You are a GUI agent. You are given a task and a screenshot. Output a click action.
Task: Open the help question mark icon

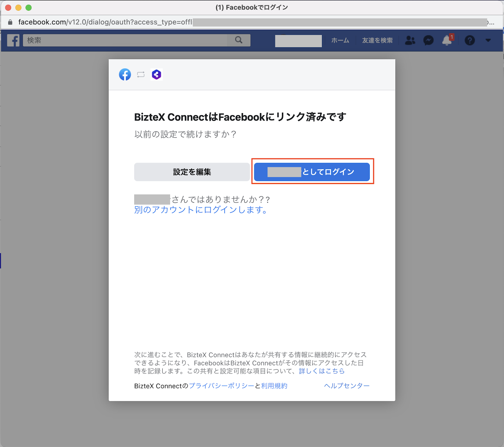pyautogui.click(x=470, y=40)
